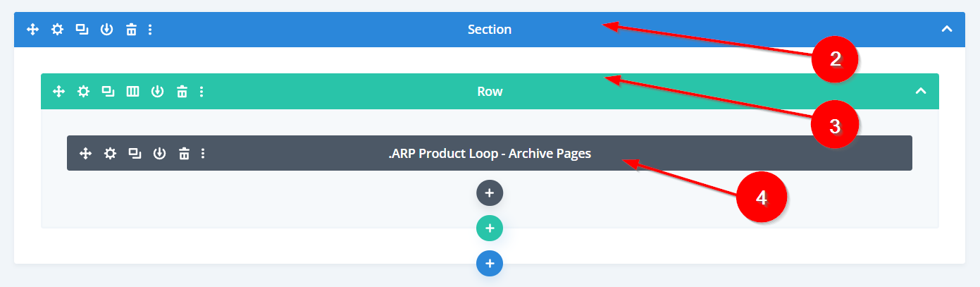Open the Section settings gear icon
This screenshot has height=287, width=980.
tap(57, 30)
